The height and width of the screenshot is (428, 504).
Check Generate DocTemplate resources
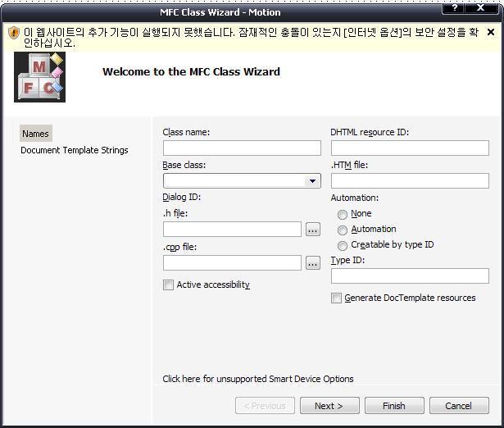[x=336, y=298]
